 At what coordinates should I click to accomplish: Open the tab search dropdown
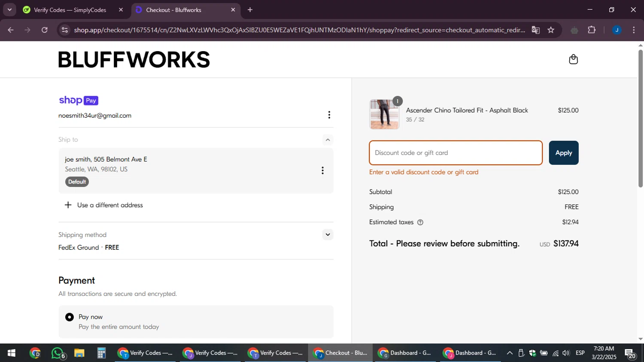9,10
